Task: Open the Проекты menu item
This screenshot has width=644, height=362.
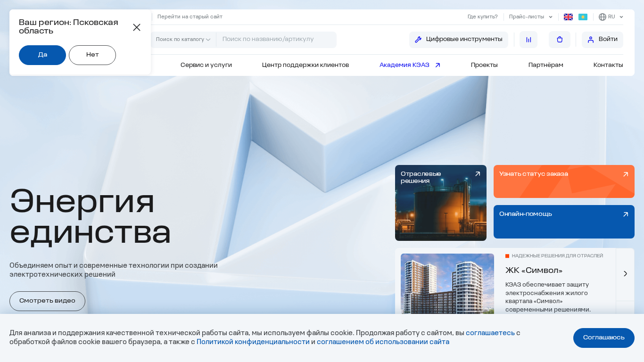Action: coord(484,65)
